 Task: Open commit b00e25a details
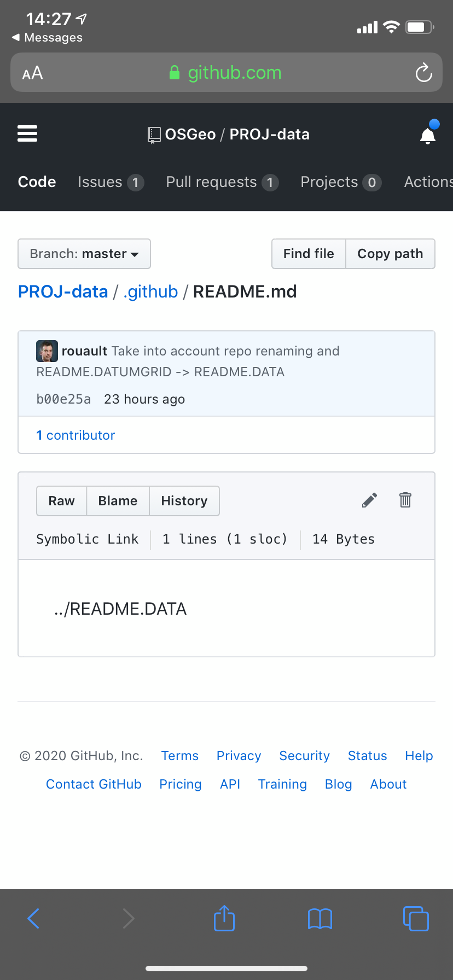tap(63, 399)
